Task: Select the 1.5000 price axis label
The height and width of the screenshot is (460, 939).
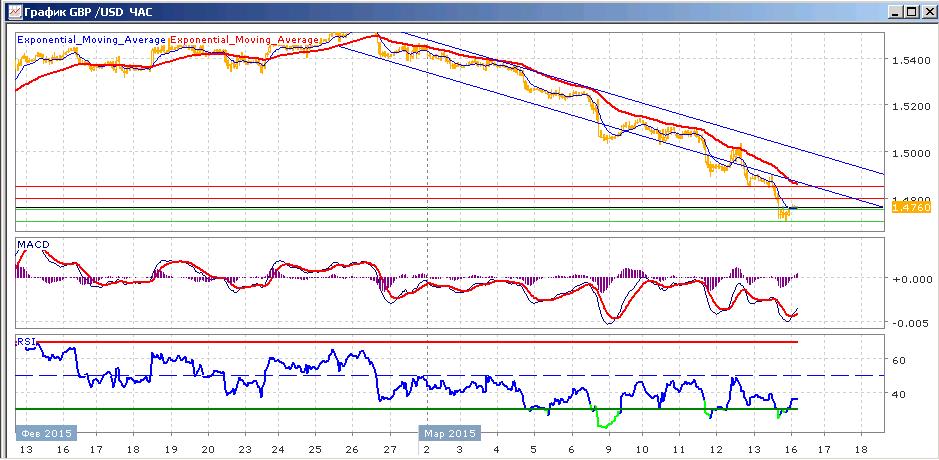Action: click(x=911, y=153)
